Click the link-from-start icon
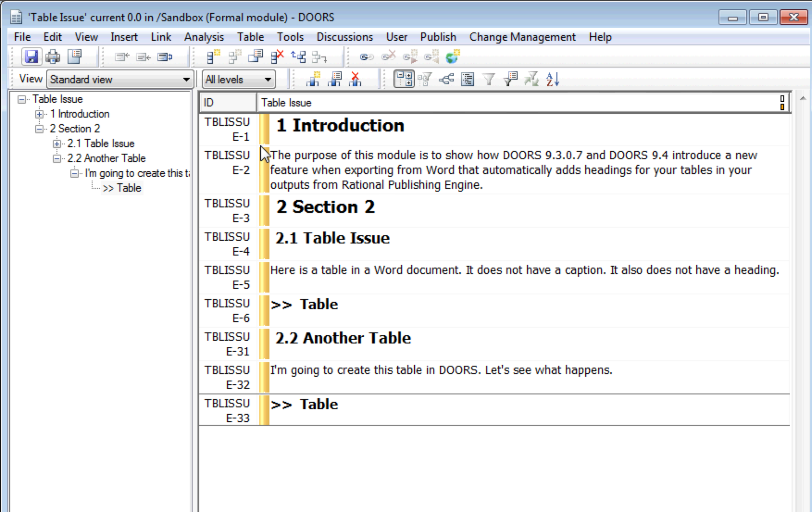The width and height of the screenshot is (812, 512). (410, 57)
